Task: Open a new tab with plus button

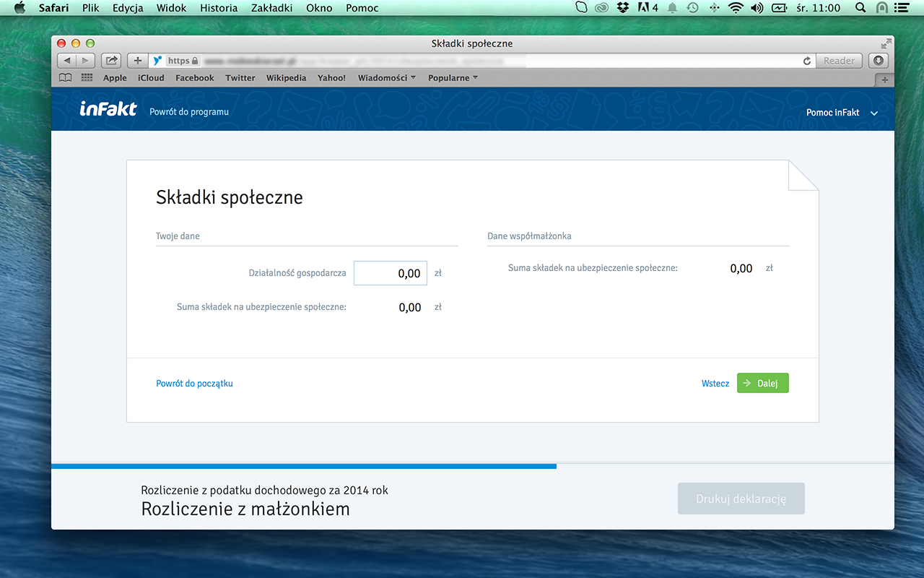Action: pyautogui.click(x=885, y=79)
